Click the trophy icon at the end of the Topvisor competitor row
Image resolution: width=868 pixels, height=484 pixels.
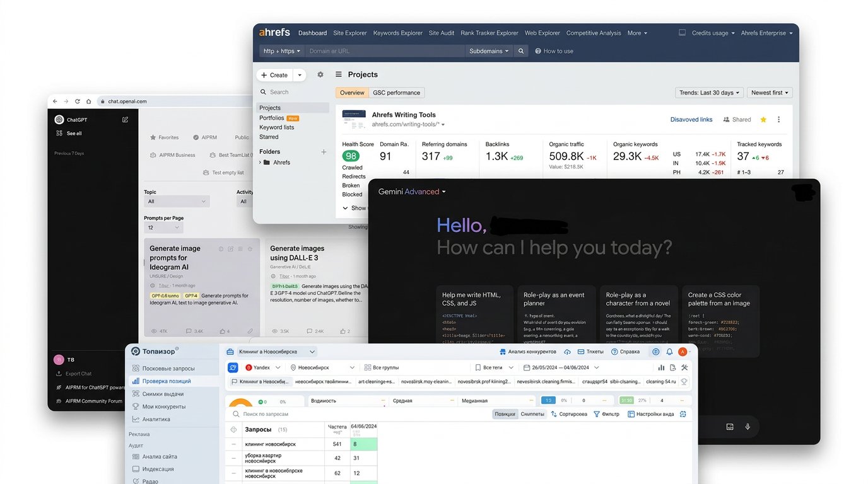tap(684, 381)
